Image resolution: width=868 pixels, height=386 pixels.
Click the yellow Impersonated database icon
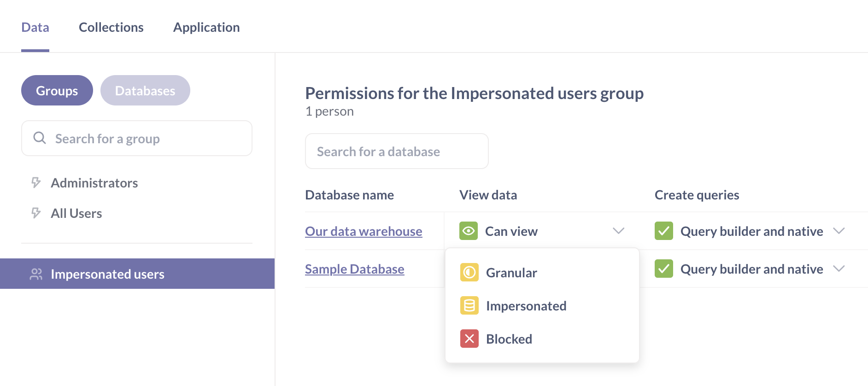tap(469, 306)
